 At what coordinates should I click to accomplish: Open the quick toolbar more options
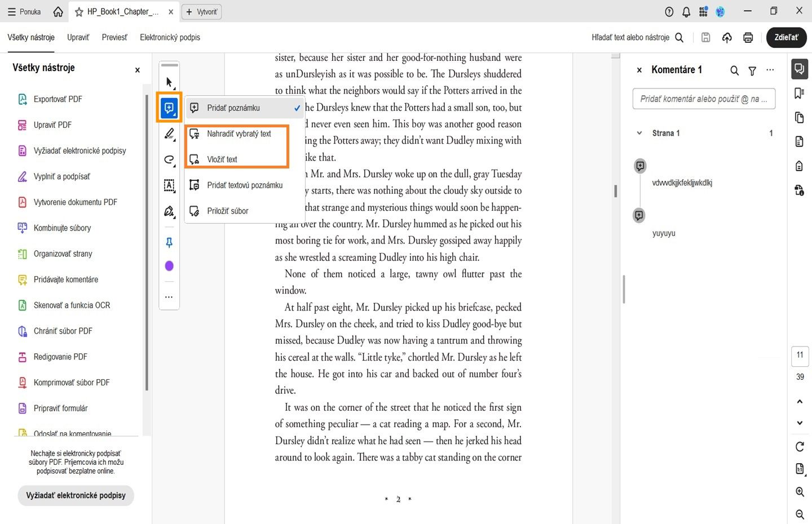click(169, 297)
